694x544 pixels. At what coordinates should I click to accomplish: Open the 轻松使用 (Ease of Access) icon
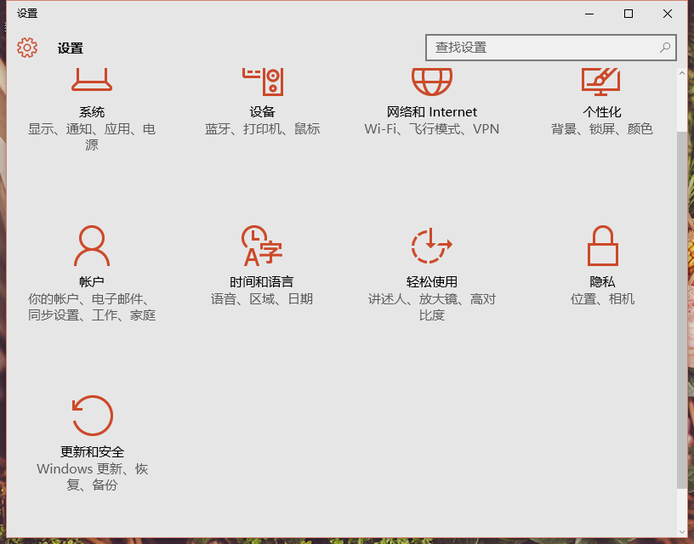click(x=432, y=246)
